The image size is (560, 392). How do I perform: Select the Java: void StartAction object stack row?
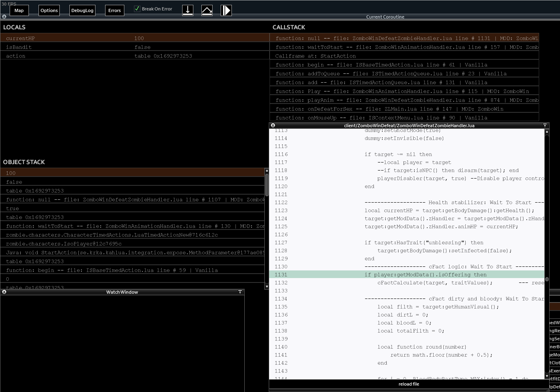click(x=132, y=252)
